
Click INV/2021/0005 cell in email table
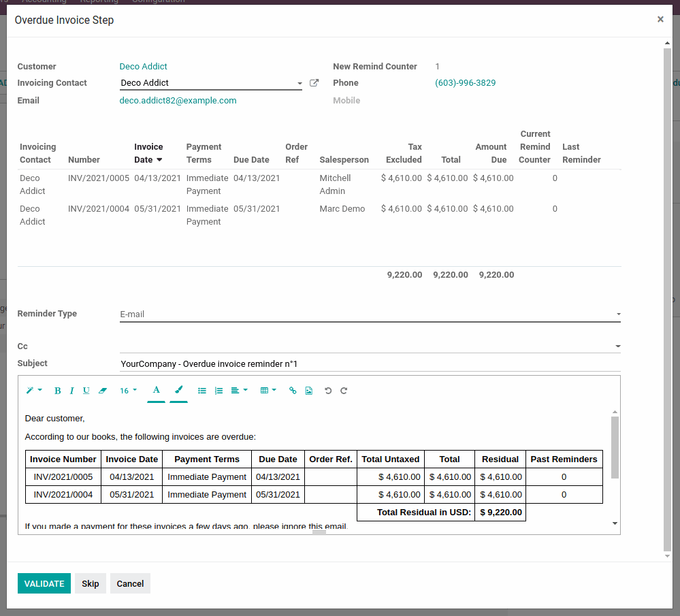[63, 476]
